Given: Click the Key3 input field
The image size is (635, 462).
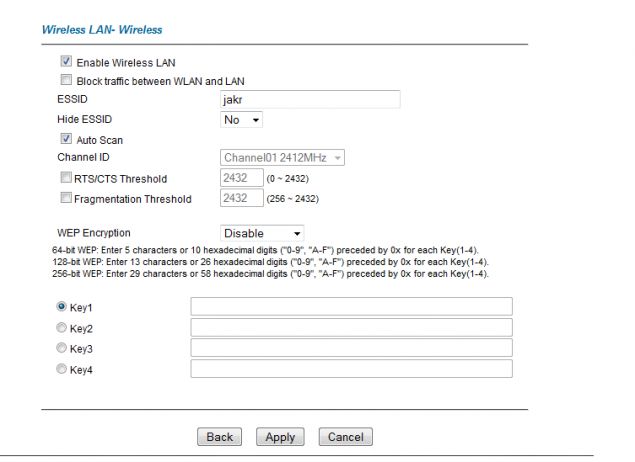Looking at the screenshot, I should click(352, 348).
